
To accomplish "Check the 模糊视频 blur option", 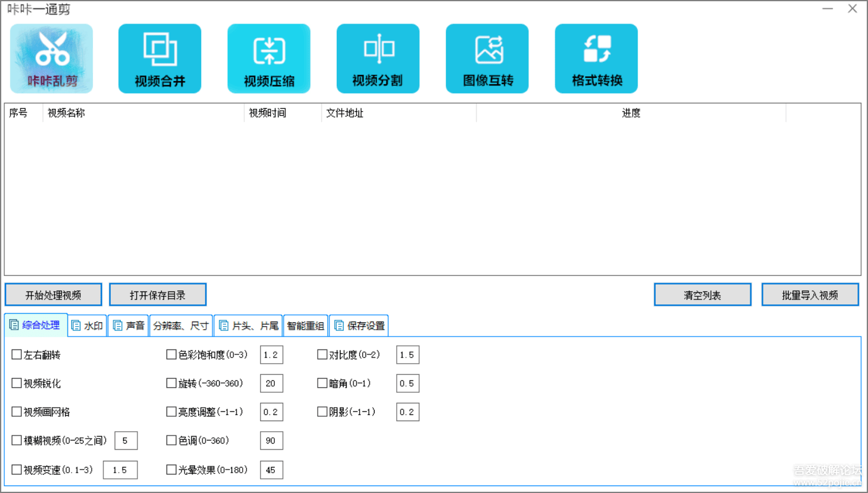I will pyautogui.click(x=17, y=440).
